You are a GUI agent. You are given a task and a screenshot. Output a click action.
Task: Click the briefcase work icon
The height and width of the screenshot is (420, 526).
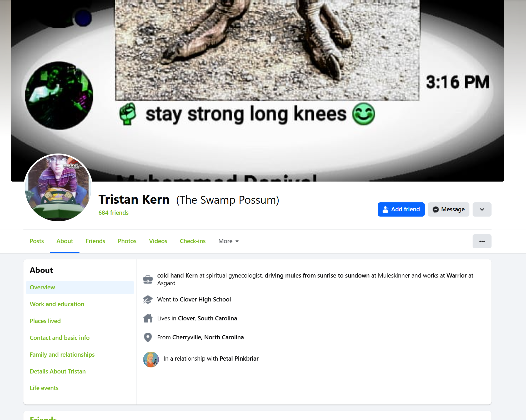point(148,279)
